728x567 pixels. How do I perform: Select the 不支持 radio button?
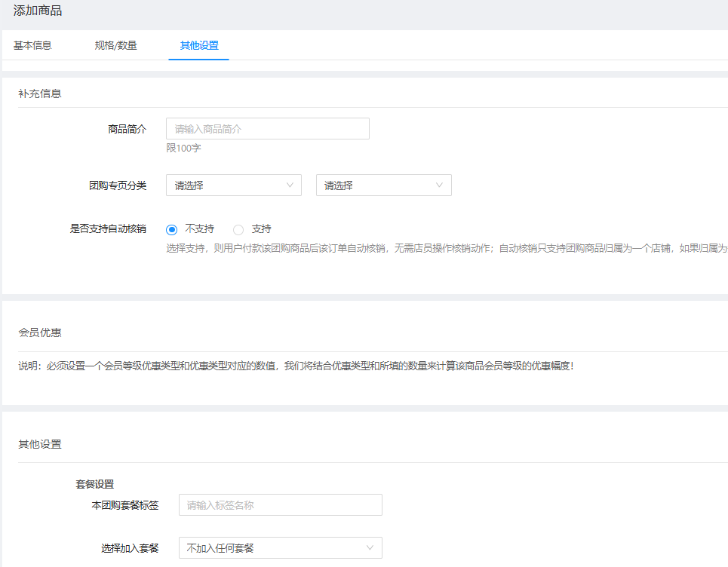[x=172, y=229]
